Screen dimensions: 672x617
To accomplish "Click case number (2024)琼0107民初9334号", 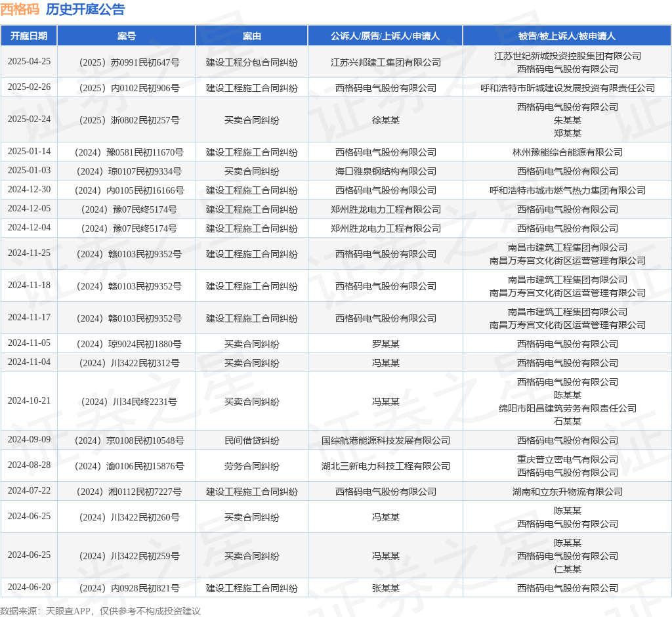I will click(127, 171).
